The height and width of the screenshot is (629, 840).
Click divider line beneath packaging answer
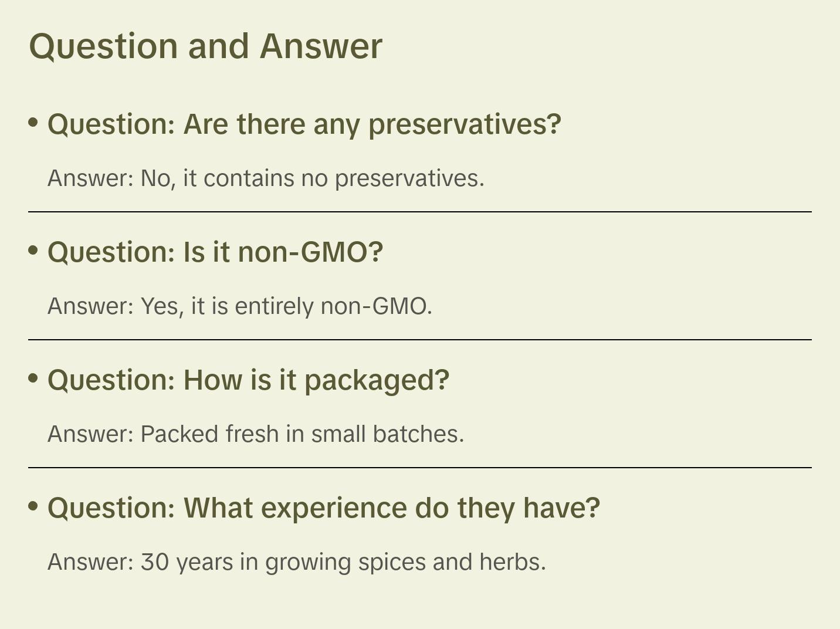(x=419, y=468)
